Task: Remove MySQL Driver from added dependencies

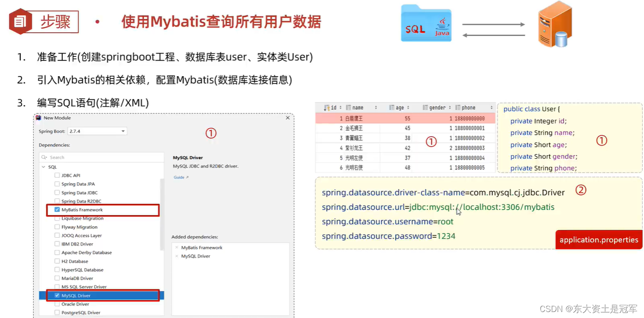Action: (177, 256)
